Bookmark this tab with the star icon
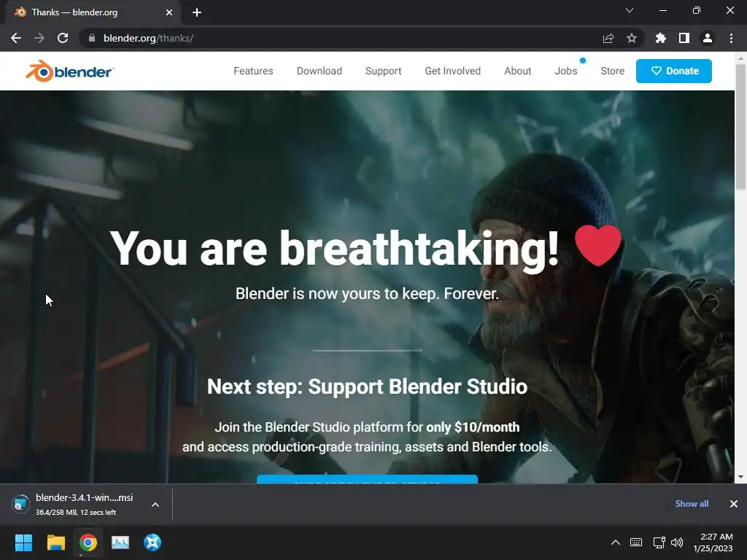The width and height of the screenshot is (747, 560). tap(632, 38)
